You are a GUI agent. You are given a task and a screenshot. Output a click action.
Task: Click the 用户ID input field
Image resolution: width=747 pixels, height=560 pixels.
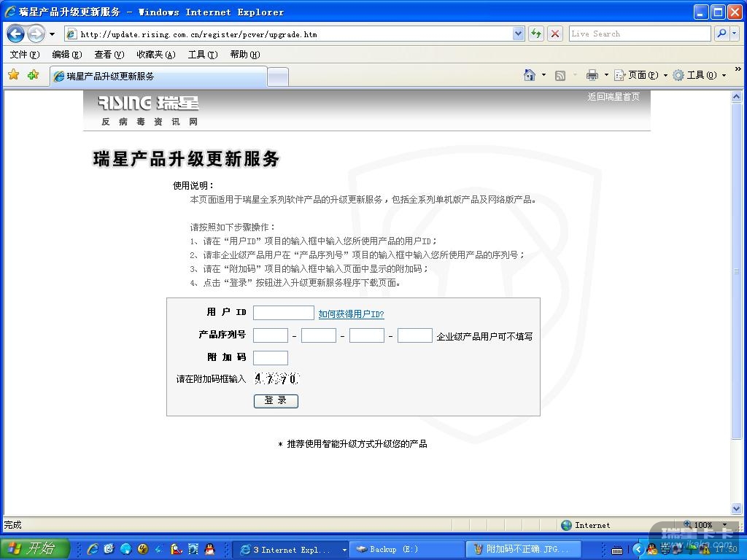pyautogui.click(x=284, y=313)
